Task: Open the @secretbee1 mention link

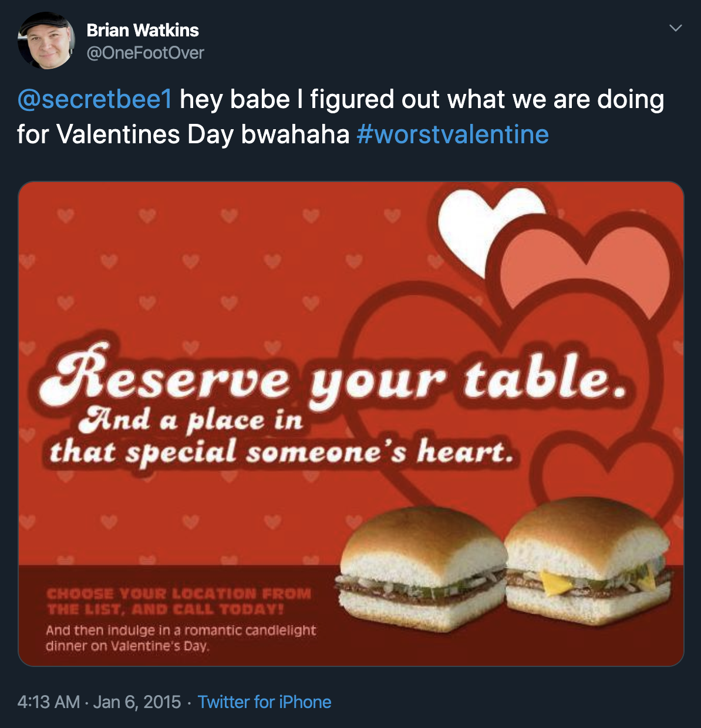Action: pyautogui.click(x=94, y=99)
